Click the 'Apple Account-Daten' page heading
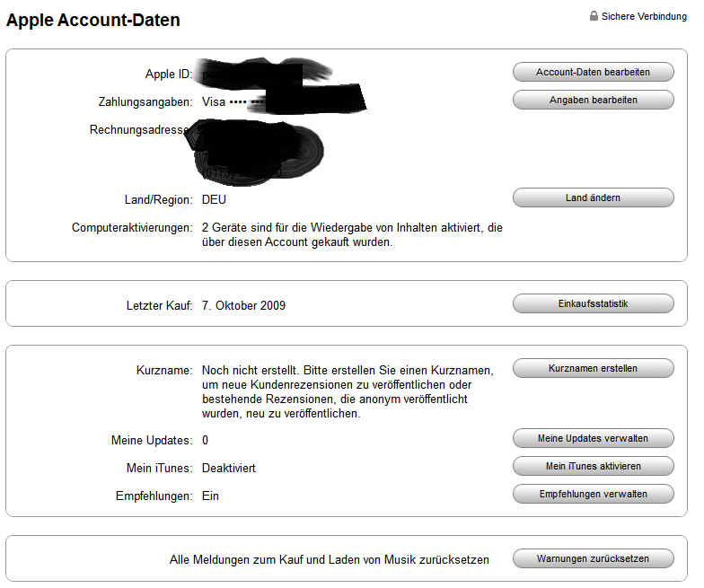The height and width of the screenshot is (588, 704). click(93, 21)
